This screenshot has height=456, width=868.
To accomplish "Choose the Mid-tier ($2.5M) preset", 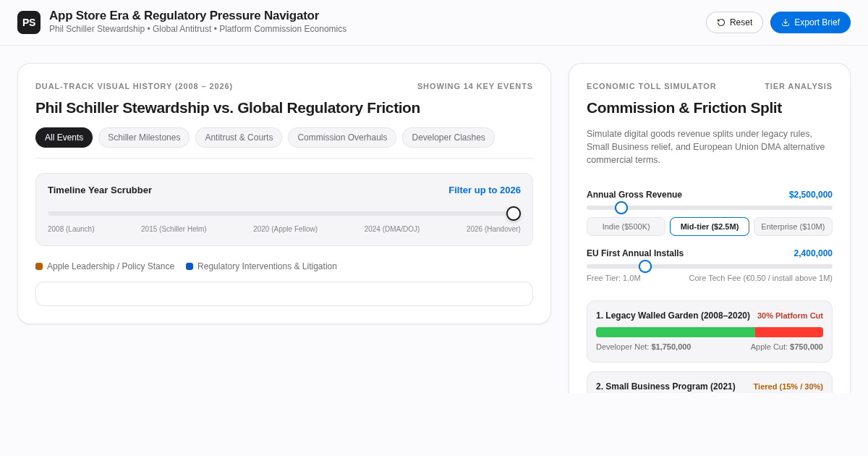I will click(710, 227).
